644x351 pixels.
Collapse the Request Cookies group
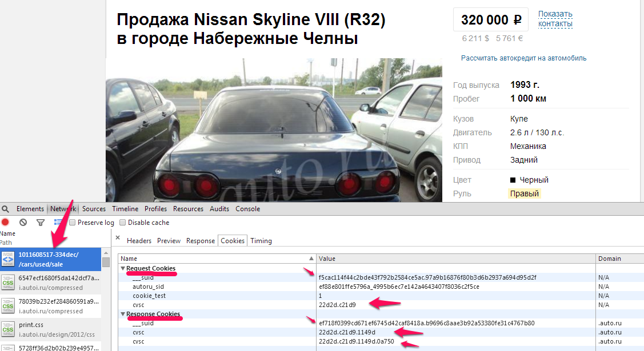(123, 268)
